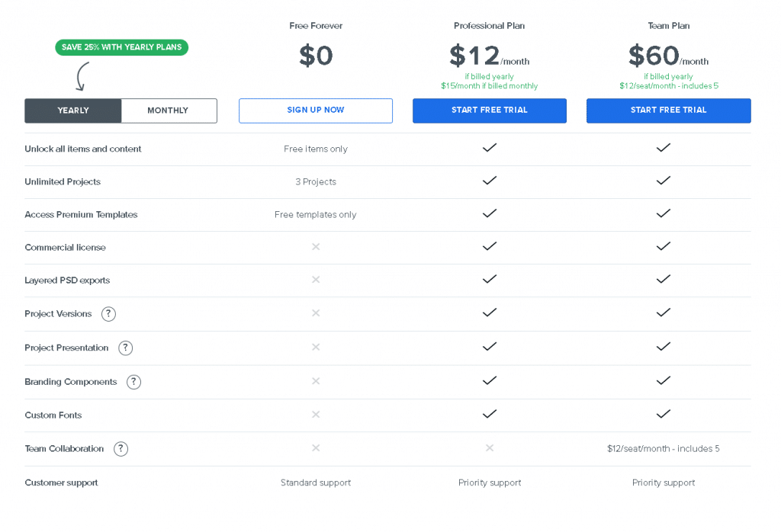The width and height of the screenshot is (781, 532).
Task: Click the Unlimited Projects checkmark under Professional Plan
Action: point(490,181)
